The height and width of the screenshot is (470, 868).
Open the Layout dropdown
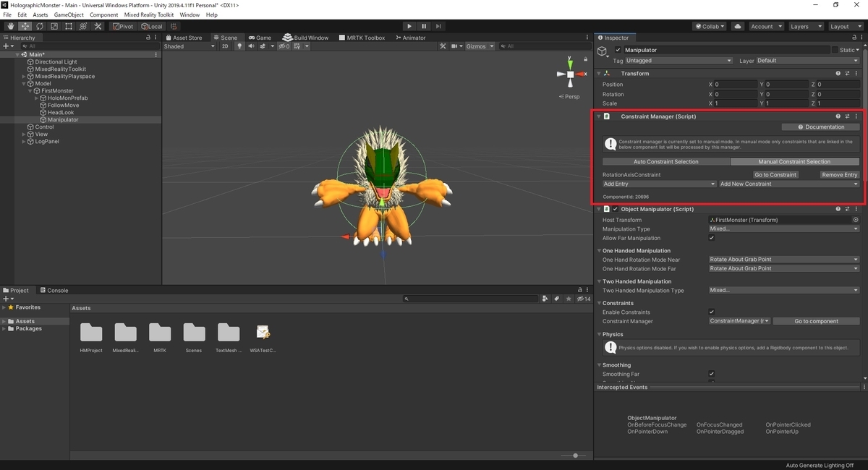point(845,26)
